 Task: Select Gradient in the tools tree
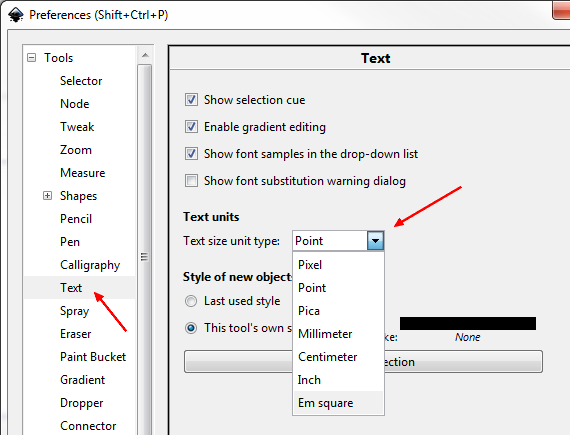[83, 380]
